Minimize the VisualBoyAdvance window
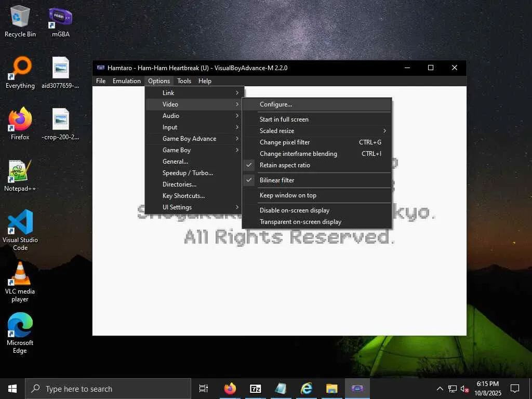532x399 pixels. pos(407,68)
